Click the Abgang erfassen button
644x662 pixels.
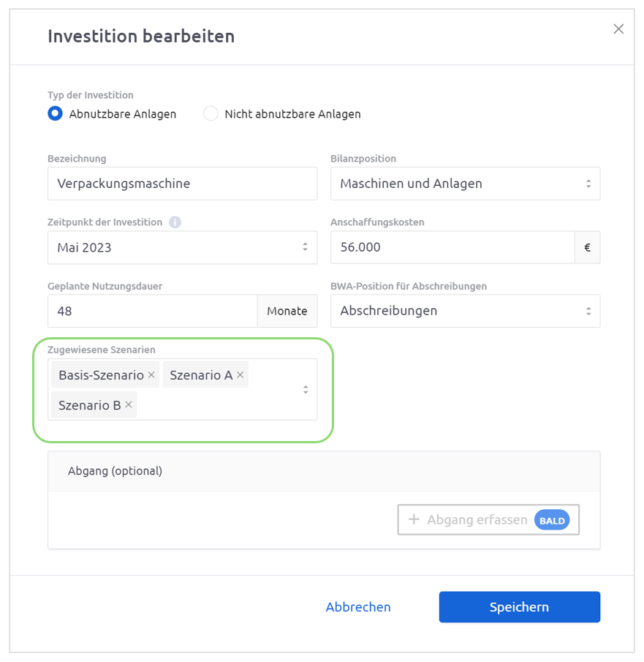[x=488, y=519]
